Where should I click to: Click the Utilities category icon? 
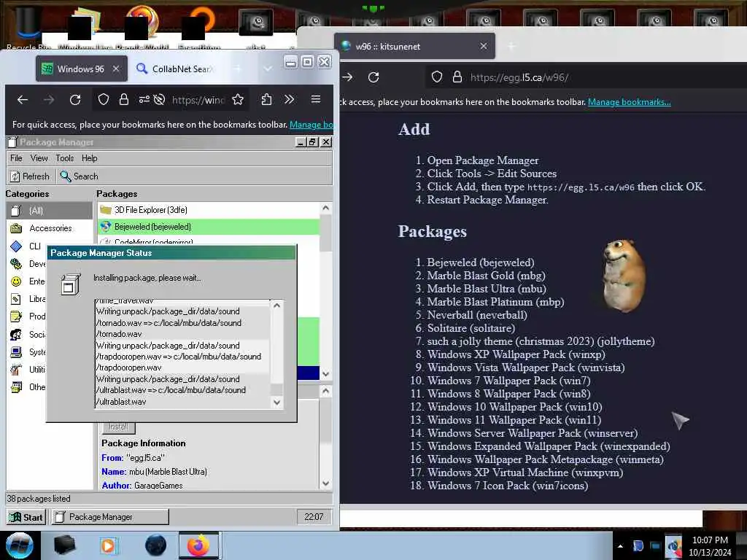pyautogui.click(x=16, y=370)
